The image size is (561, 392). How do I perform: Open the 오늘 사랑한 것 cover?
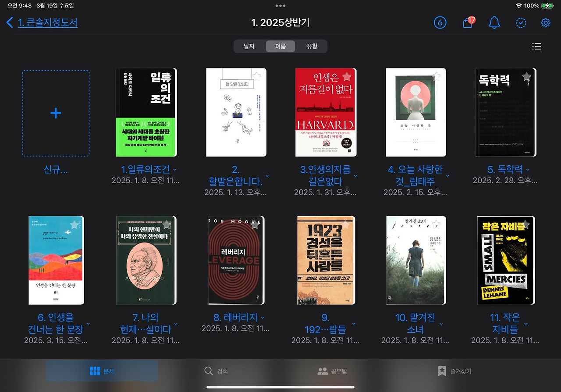[x=416, y=112]
